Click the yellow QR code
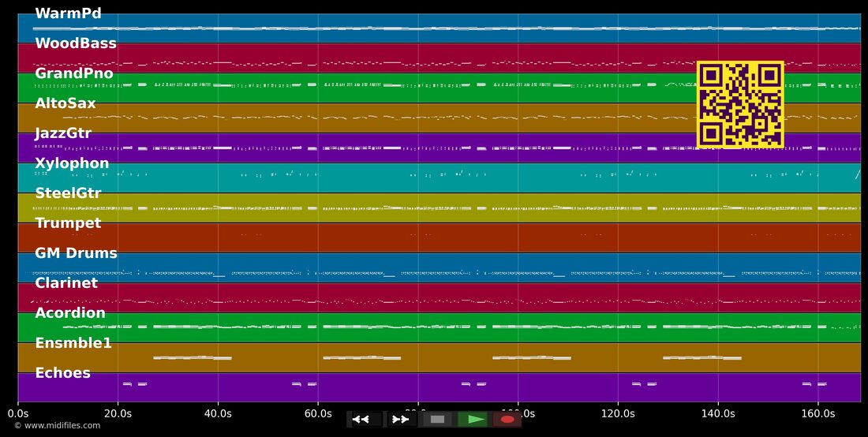Image resolution: width=868 pixels, height=437 pixels. 740,105
